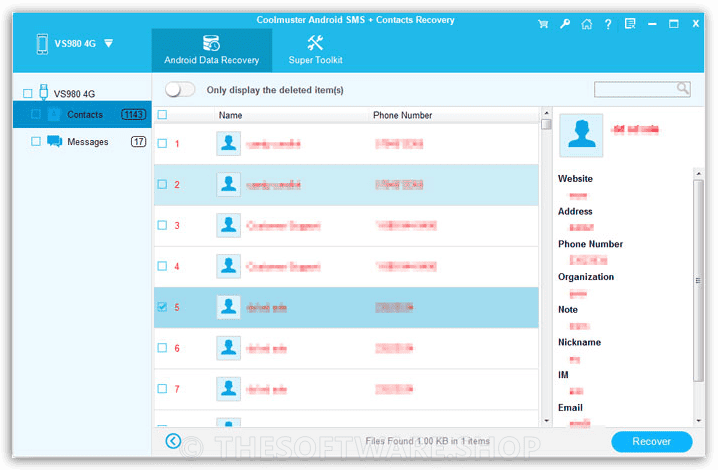Tick checkbox for contact row 7

pos(162,388)
